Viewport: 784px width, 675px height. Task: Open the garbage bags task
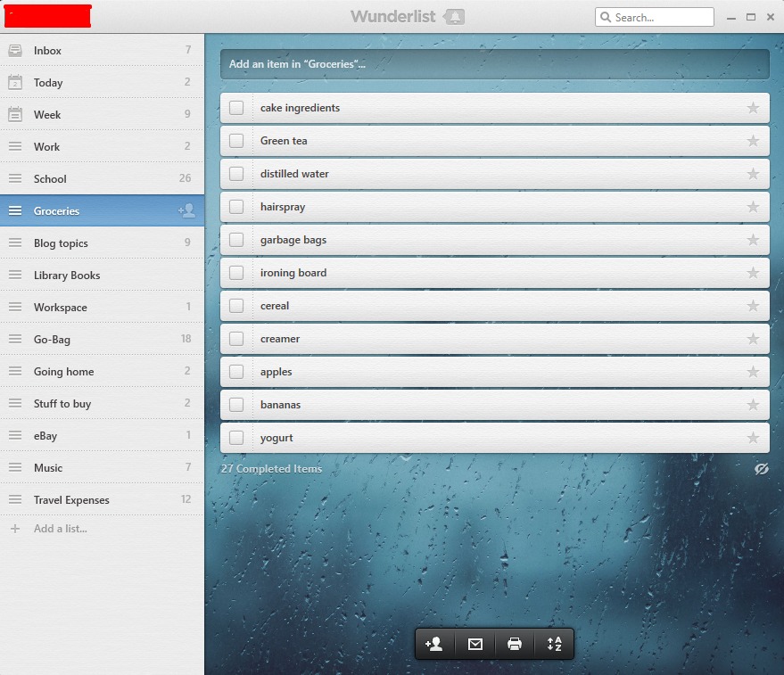(293, 240)
